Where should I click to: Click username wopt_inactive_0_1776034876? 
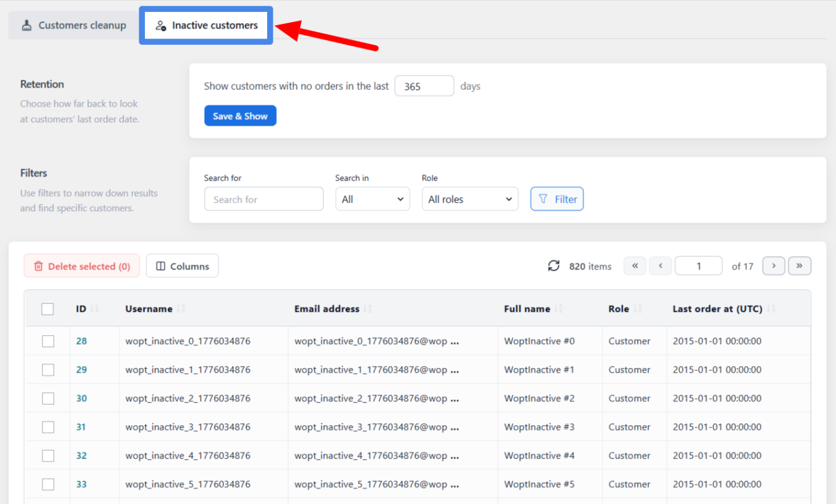tap(188, 341)
